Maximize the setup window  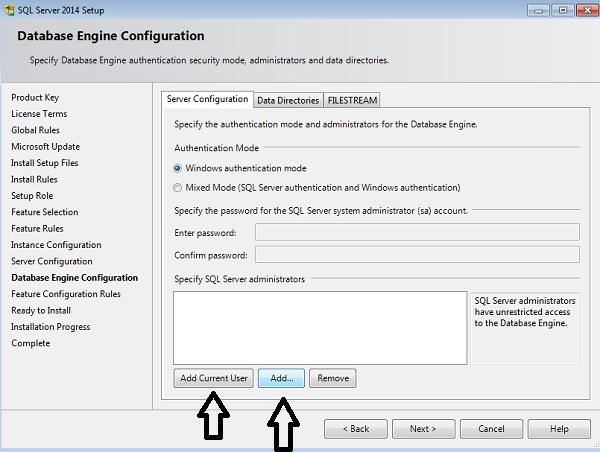click(x=563, y=9)
